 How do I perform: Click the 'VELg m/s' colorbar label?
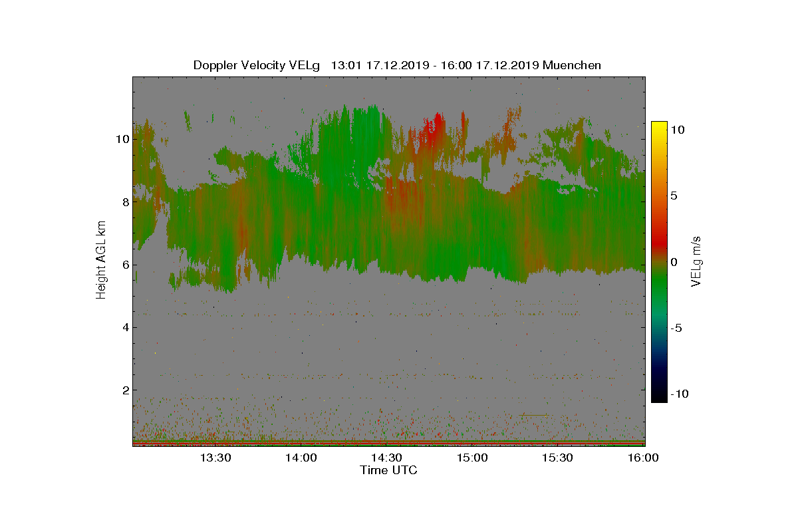(697, 260)
